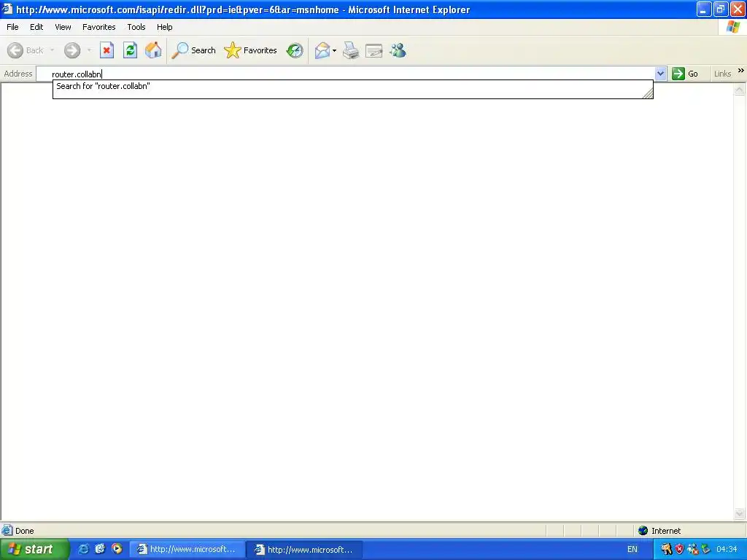Viewport: 747px width, 560px height.
Task: Click the 04:34 system clock
Action: coord(727,550)
